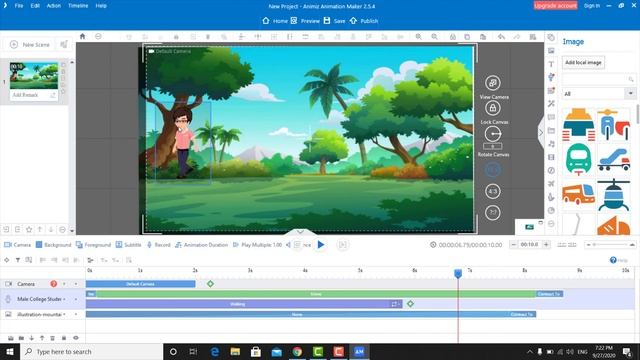Publish the animation

pyautogui.click(x=364, y=21)
